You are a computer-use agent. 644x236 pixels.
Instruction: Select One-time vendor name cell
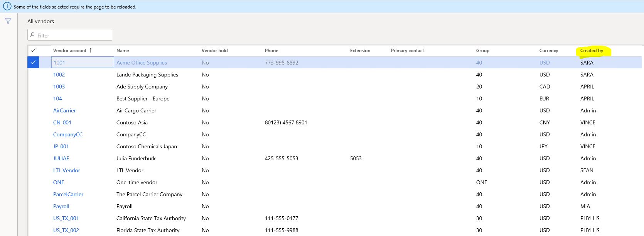pos(137,182)
